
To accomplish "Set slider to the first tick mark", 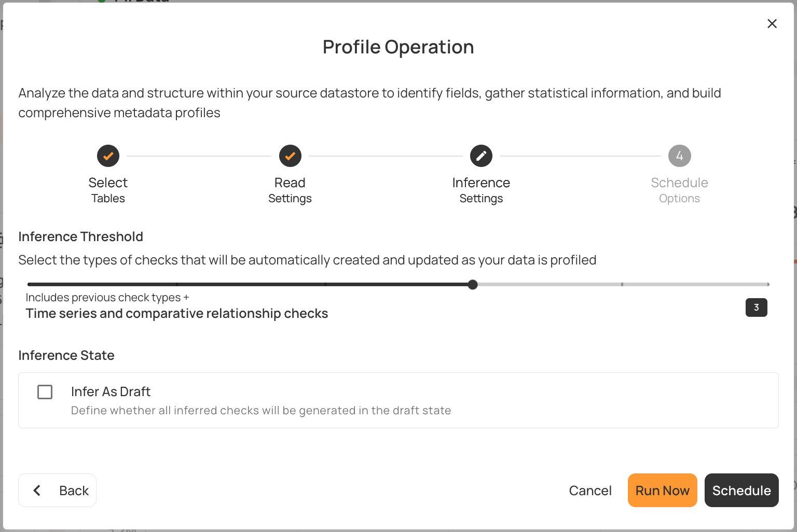I will pos(177,284).
